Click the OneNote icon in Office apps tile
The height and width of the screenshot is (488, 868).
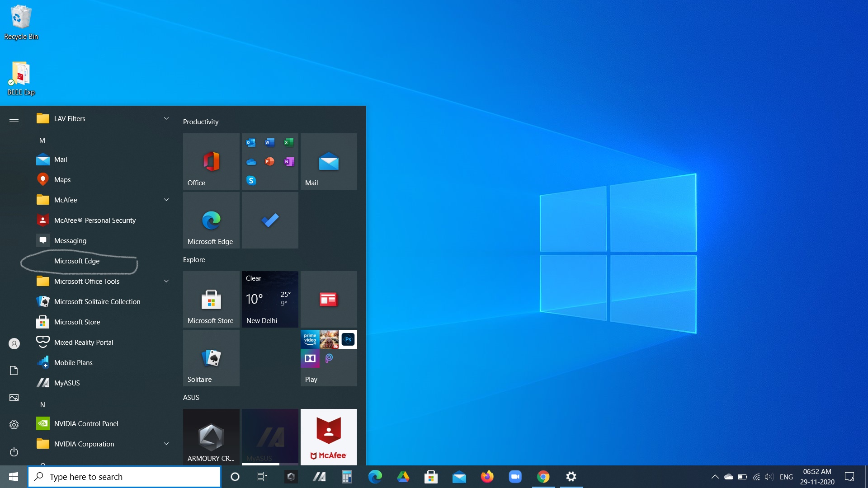(x=289, y=161)
